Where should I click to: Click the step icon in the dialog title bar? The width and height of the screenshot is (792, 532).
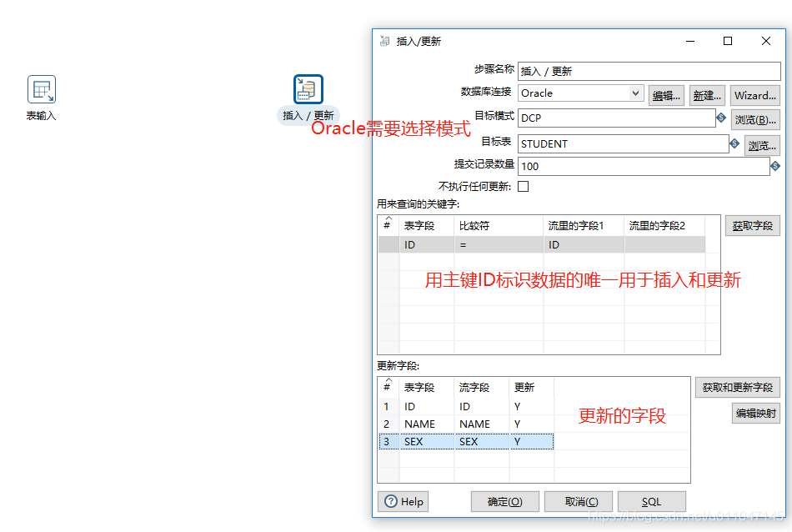(383, 40)
